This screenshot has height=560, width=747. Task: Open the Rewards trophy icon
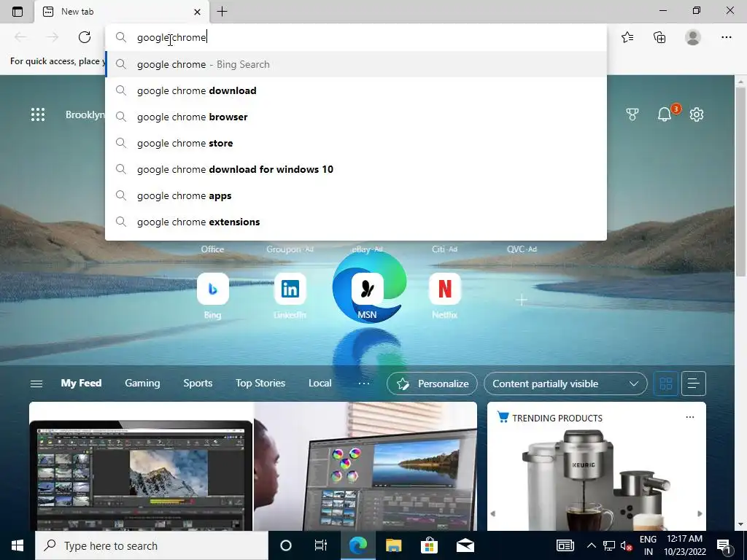coord(632,114)
